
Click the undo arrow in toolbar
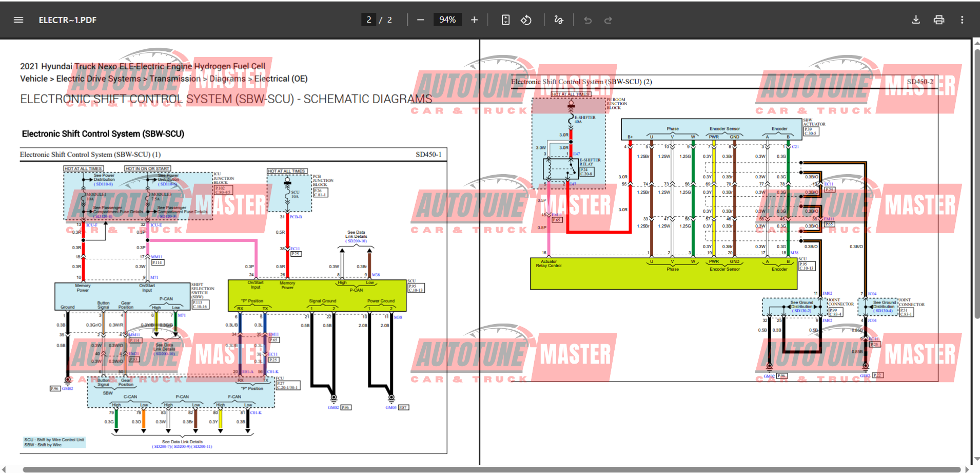coord(588,20)
